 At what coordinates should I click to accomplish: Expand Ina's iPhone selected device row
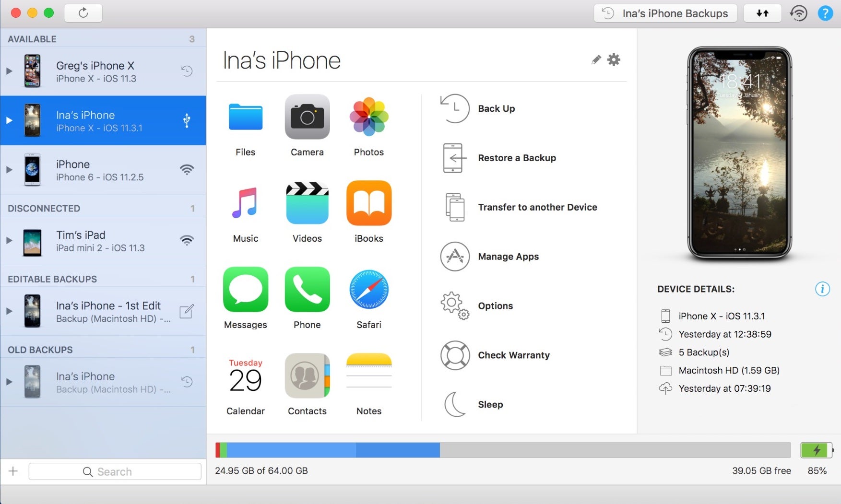click(9, 120)
